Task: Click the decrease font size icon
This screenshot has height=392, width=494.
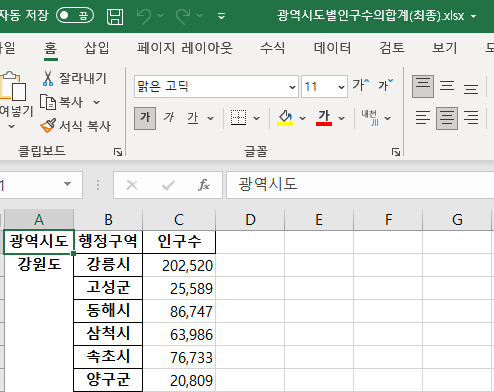Action: click(386, 85)
